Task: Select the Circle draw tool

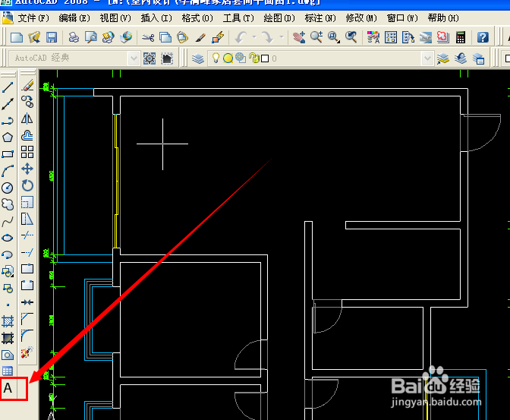Action: click(x=8, y=188)
